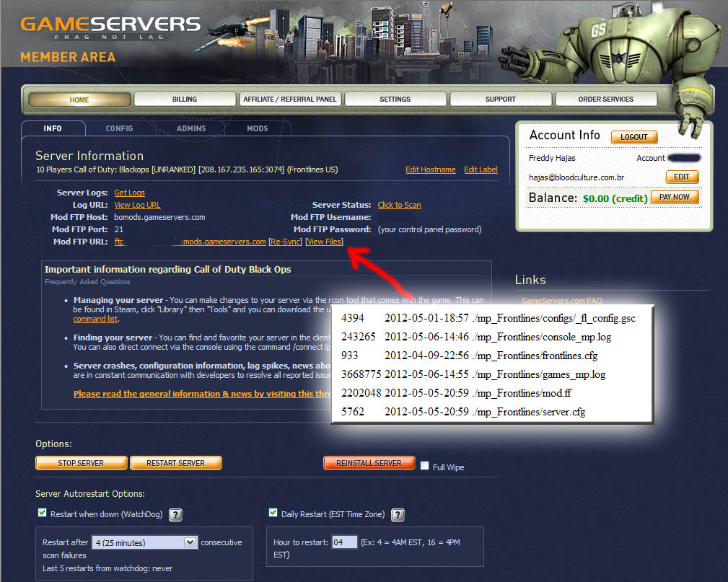Uncheck Daily Restart EST checkbox
The height and width of the screenshot is (582, 728).
273,513
